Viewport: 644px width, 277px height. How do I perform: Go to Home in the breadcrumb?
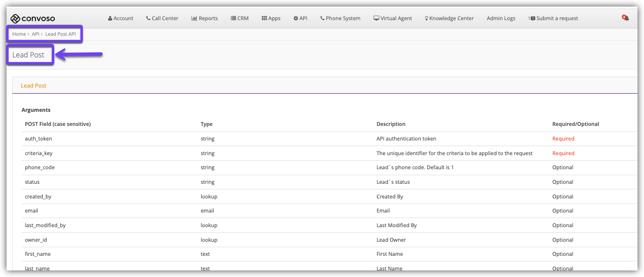[19, 34]
